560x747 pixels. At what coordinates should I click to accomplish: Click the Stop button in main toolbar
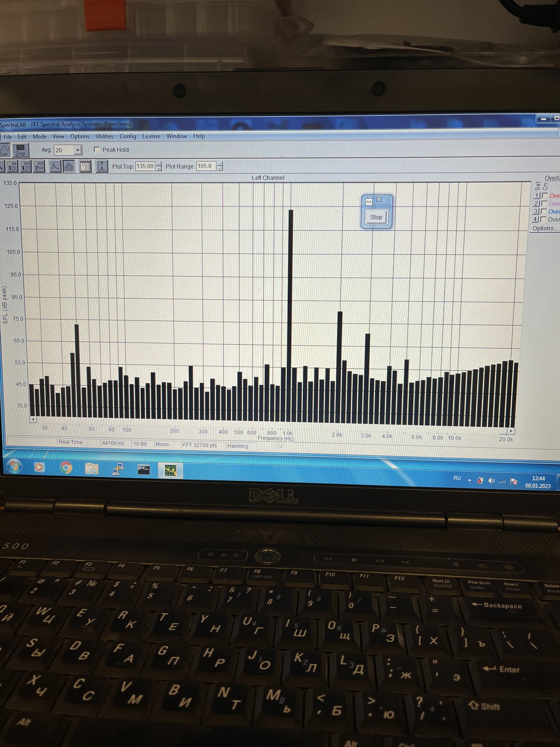coord(20,150)
